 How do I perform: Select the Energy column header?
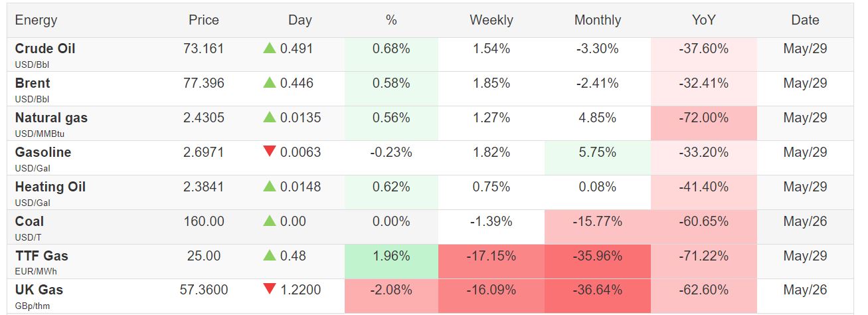click(37, 20)
